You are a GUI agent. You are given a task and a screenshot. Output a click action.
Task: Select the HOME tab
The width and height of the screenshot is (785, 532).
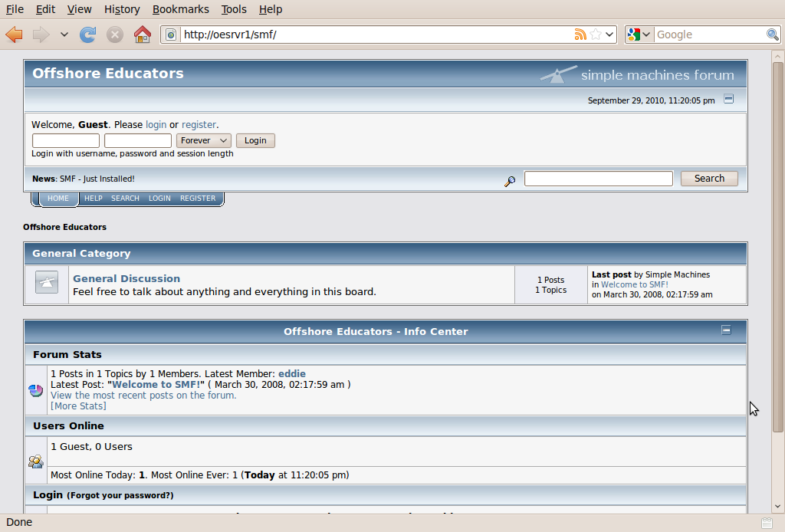[58, 199]
